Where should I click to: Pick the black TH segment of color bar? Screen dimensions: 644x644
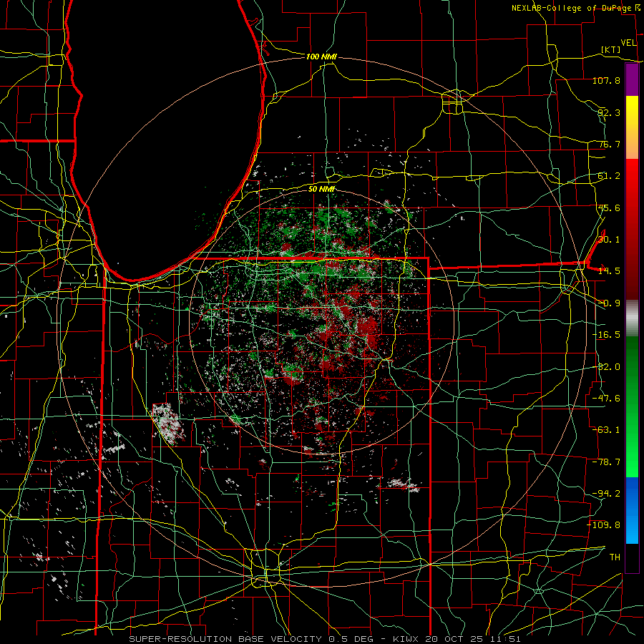point(632,557)
